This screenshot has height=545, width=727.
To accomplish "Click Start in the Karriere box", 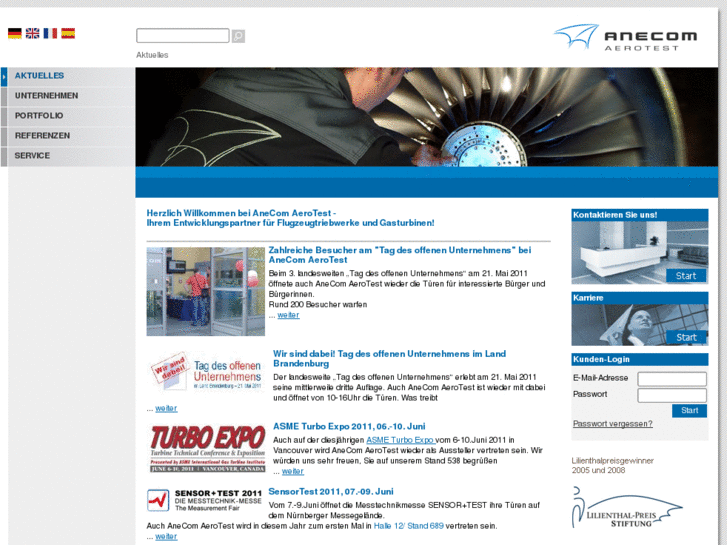I will 686,337.
